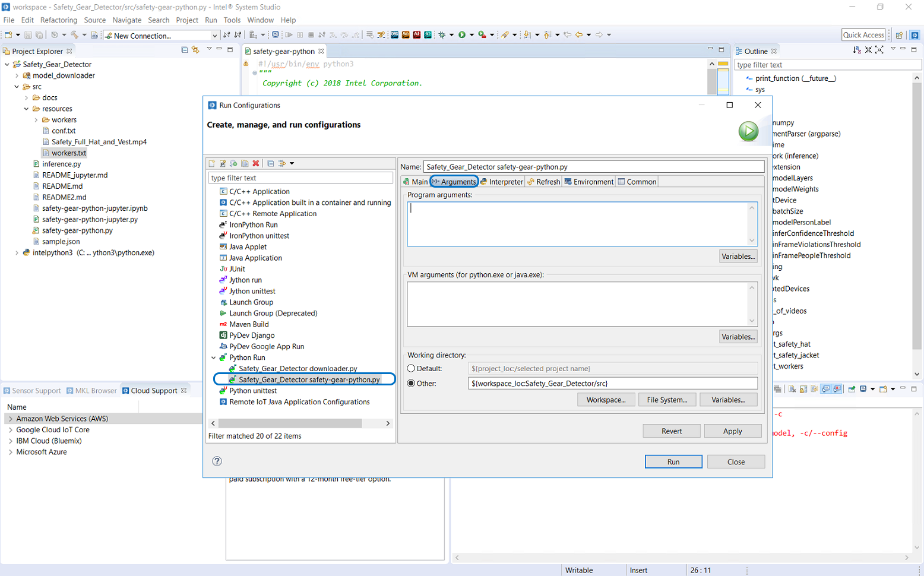The height and width of the screenshot is (576, 924).
Task: Select Intel System Studio perspective icon
Action: click(x=914, y=35)
